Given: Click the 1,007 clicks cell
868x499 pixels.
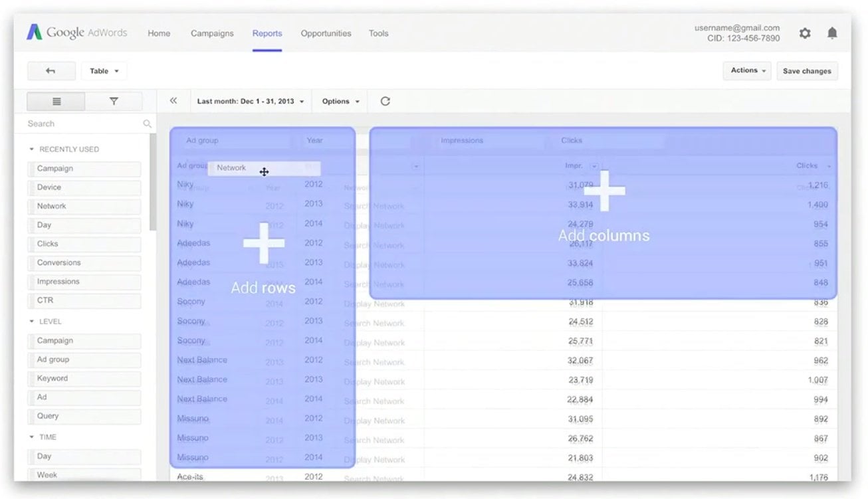Looking at the screenshot, I should [x=817, y=380].
